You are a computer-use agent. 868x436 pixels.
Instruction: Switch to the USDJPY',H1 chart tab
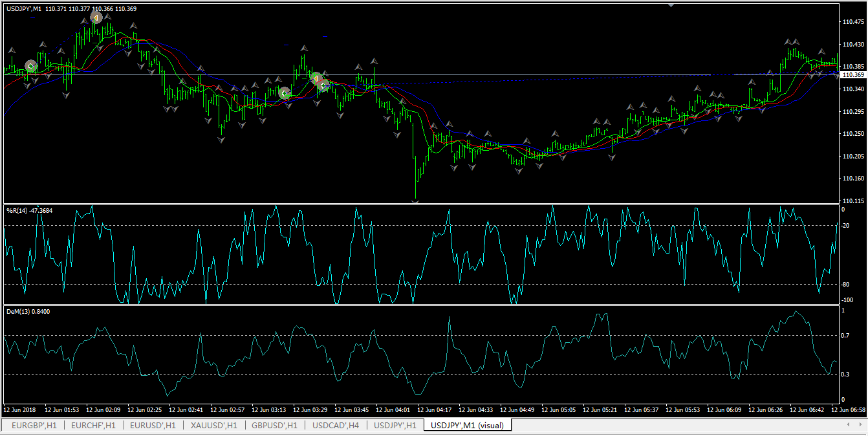click(396, 425)
